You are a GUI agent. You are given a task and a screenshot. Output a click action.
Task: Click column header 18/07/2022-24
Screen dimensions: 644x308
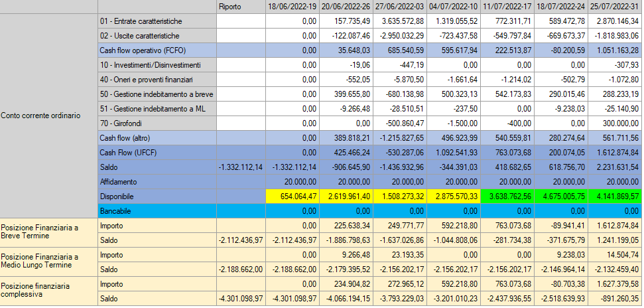(x=561, y=7)
